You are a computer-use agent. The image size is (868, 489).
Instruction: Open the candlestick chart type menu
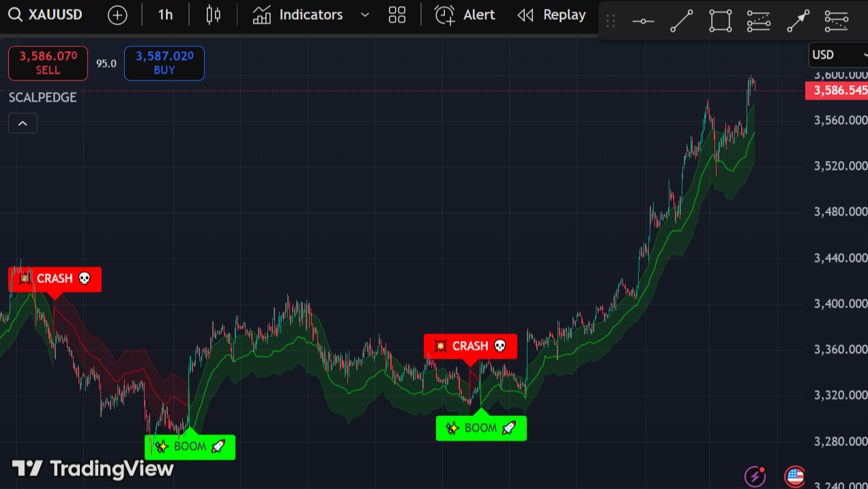(x=214, y=15)
